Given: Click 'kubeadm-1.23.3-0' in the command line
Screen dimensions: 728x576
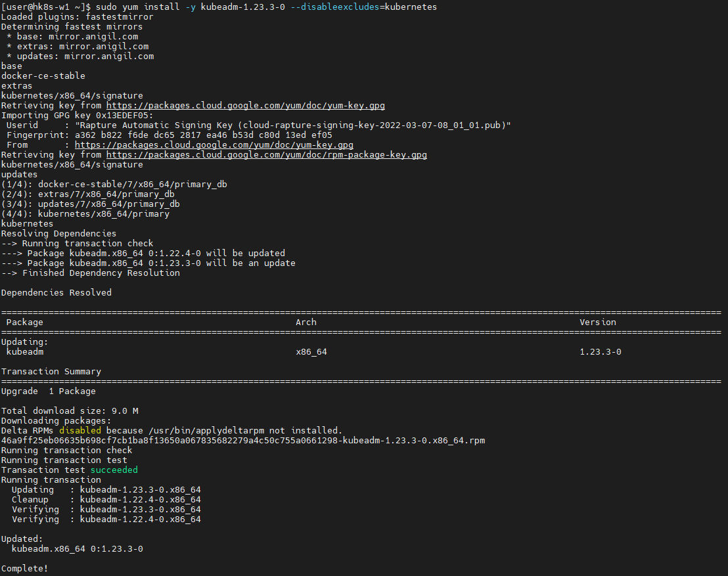Looking at the screenshot, I should tap(243, 7).
